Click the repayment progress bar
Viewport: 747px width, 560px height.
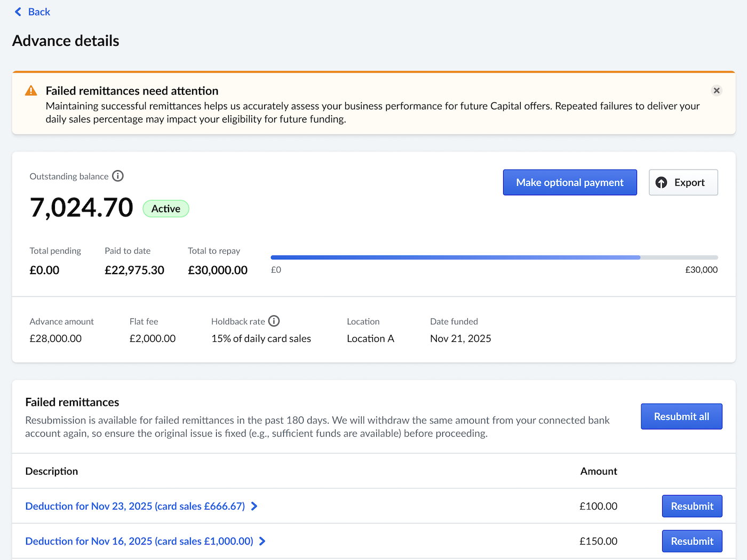click(494, 257)
